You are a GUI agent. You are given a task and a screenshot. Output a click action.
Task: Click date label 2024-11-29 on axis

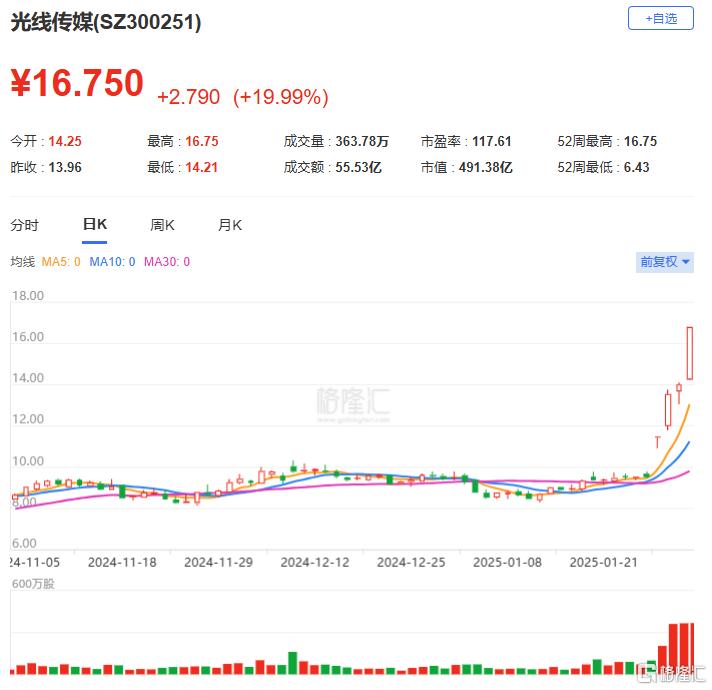(x=218, y=562)
